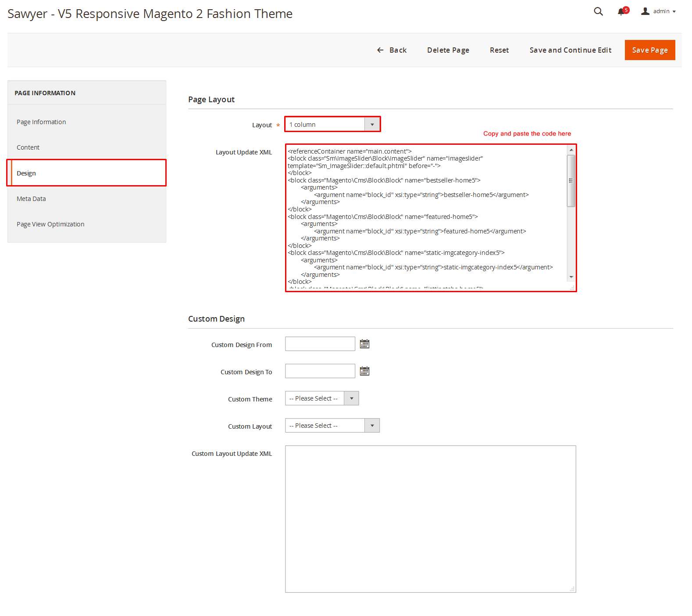
Task: Open the Custom Layout dropdown
Action: tap(372, 426)
